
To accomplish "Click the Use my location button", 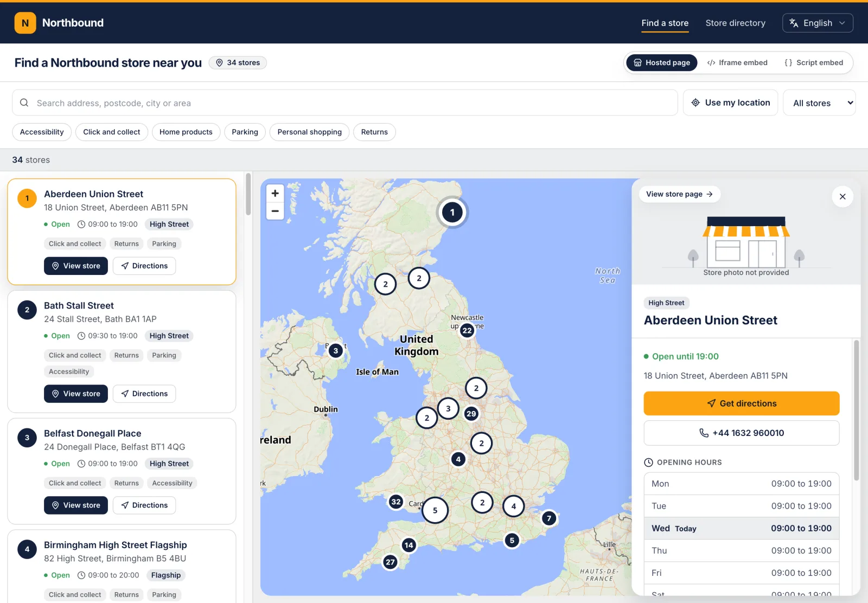I will pos(730,103).
